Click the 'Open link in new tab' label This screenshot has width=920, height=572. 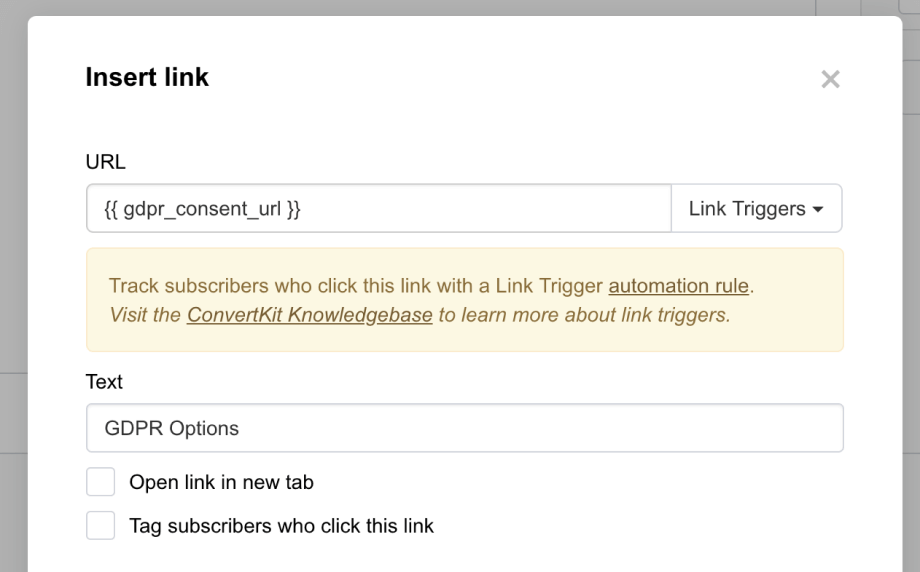[221, 482]
